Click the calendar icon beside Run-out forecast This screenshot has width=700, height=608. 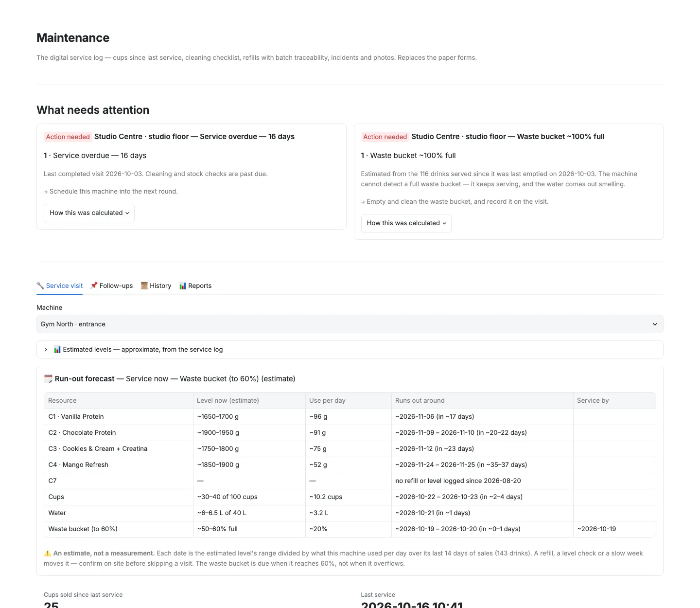48,379
